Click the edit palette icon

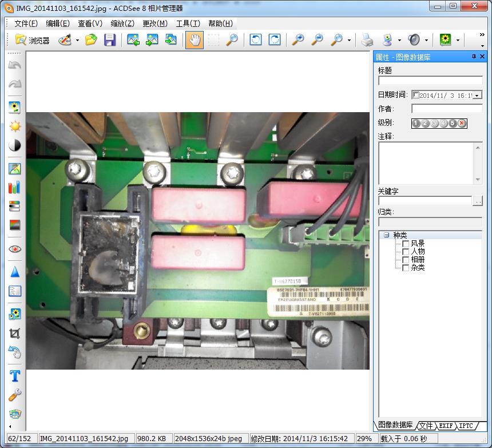[65, 40]
